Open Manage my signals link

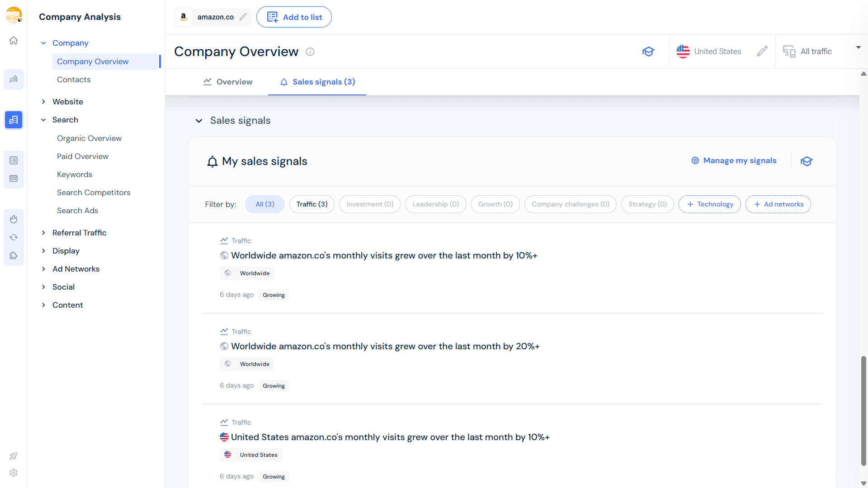739,160
